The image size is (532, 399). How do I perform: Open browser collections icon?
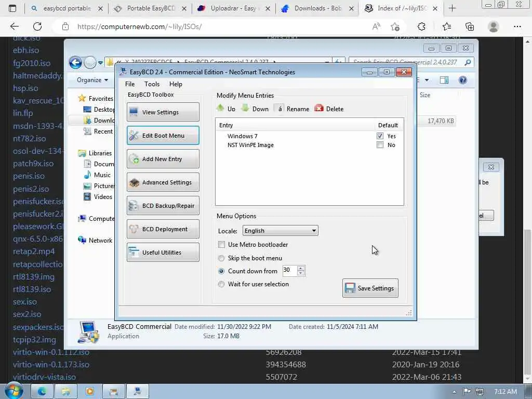pos(470,26)
